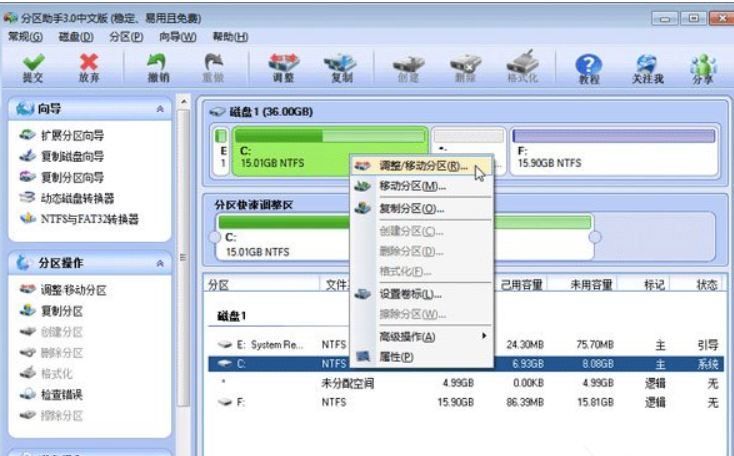This screenshot has width=734, height=456.
Task: Click the 调整 (Resize) toolbar icon
Action: (284, 68)
